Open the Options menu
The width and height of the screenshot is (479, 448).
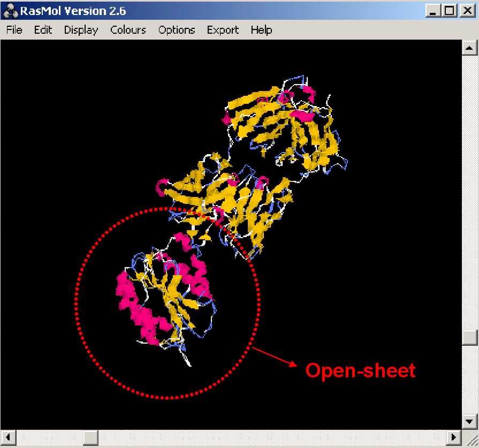tap(176, 30)
